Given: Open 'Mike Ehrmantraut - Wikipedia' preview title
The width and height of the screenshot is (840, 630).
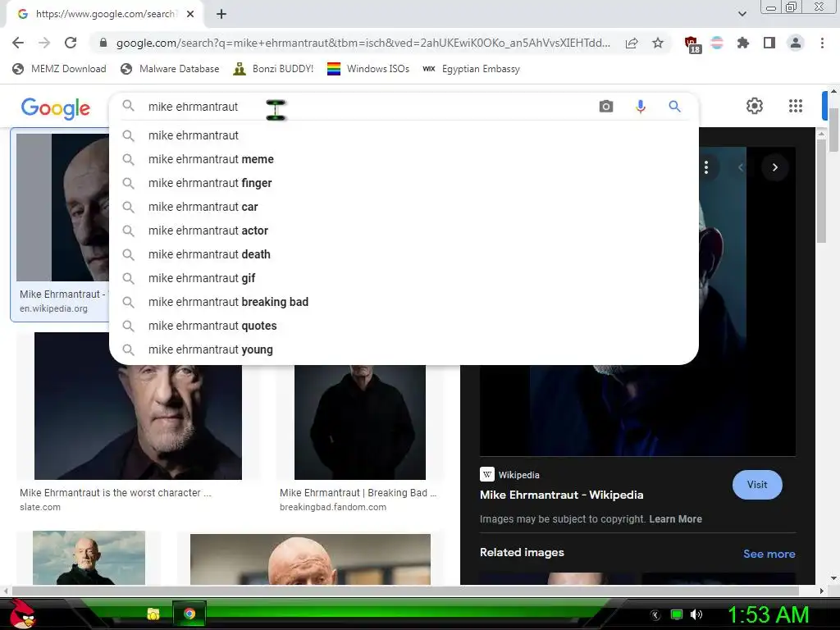Looking at the screenshot, I should click(561, 495).
